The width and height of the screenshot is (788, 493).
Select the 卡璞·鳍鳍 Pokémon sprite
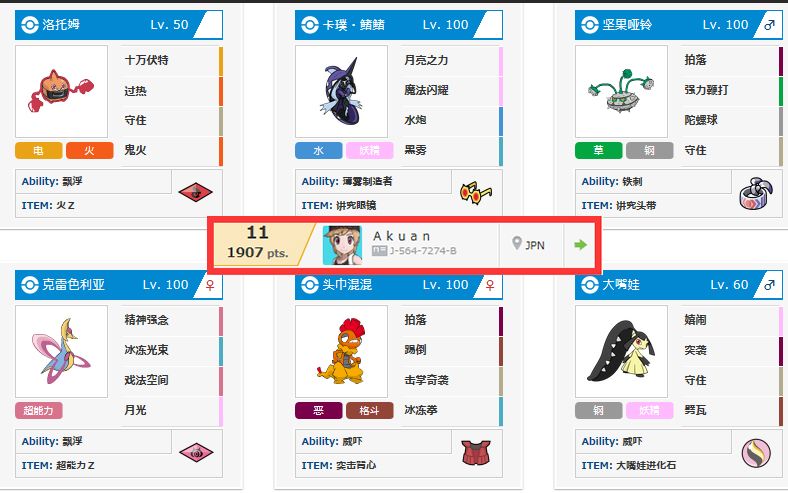(341, 91)
